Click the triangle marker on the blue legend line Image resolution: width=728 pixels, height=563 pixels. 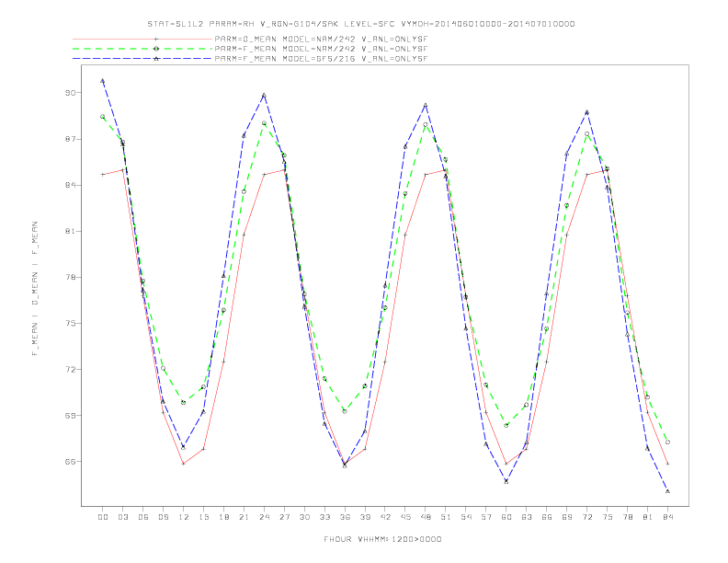156,59
